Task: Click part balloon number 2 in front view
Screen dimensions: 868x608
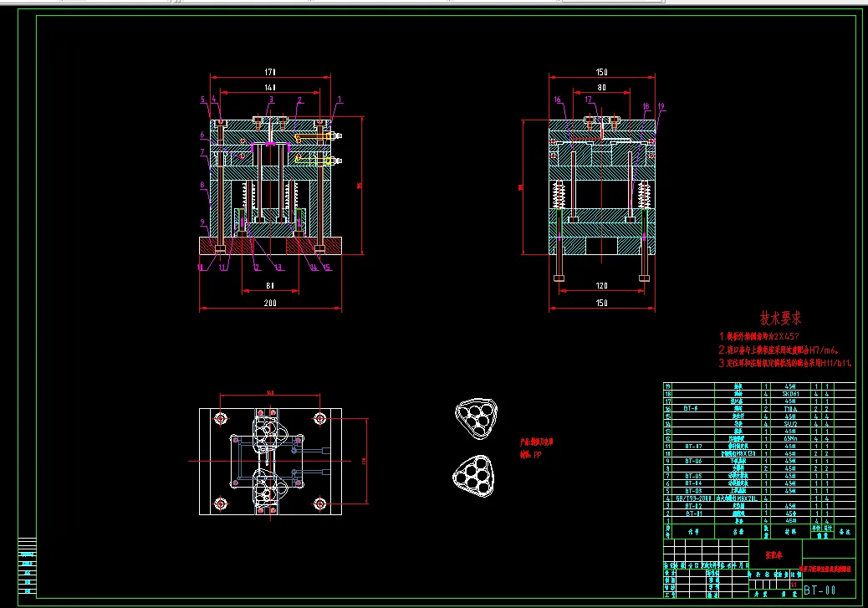Action: tap(299, 100)
